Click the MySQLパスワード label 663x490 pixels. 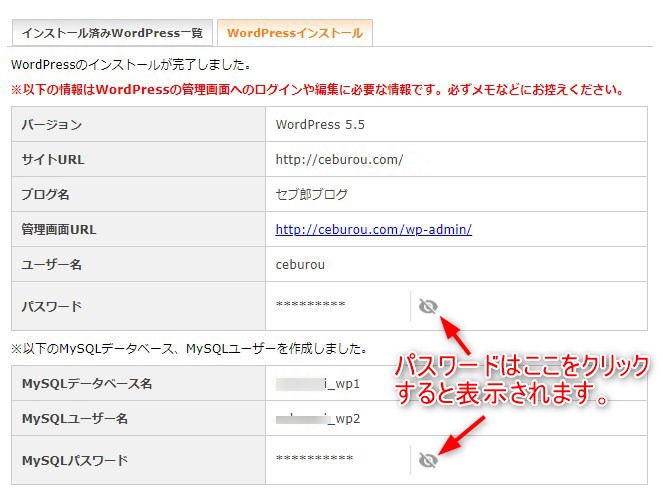(x=74, y=460)
